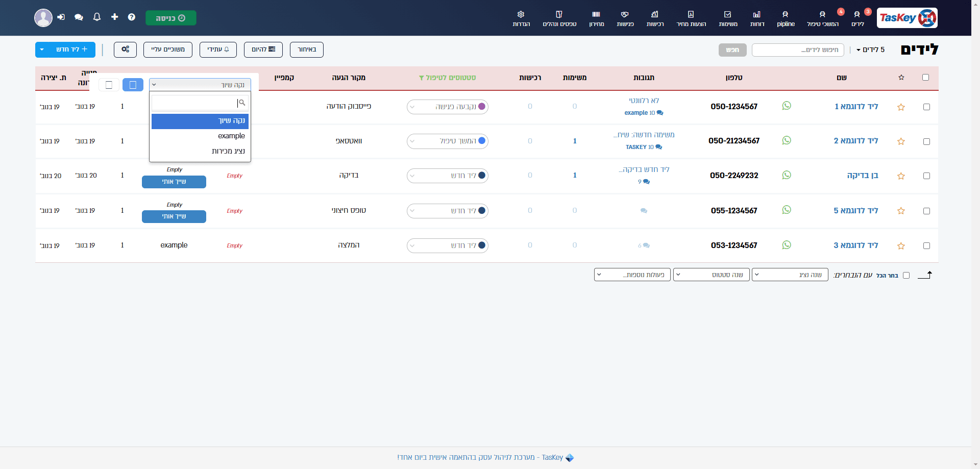The image size is (980, 469).
Task: Click the user avatar profile picture
Action: coord(43,18)
